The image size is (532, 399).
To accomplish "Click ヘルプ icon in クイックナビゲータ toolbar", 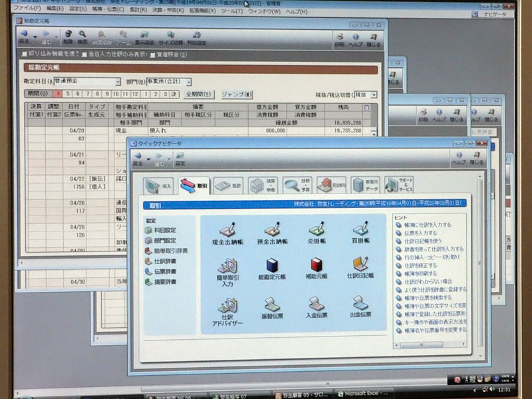I will point(459,158).
